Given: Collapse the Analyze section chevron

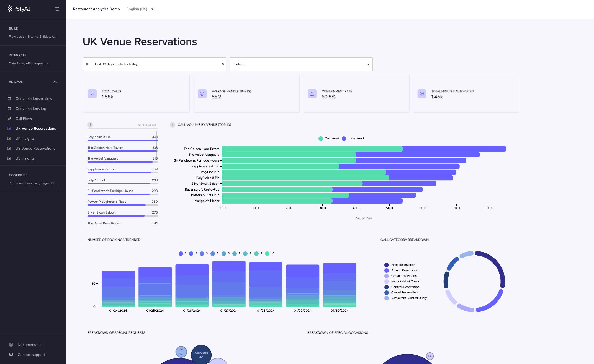Looking at the screenshot, I should click(55, 82).
